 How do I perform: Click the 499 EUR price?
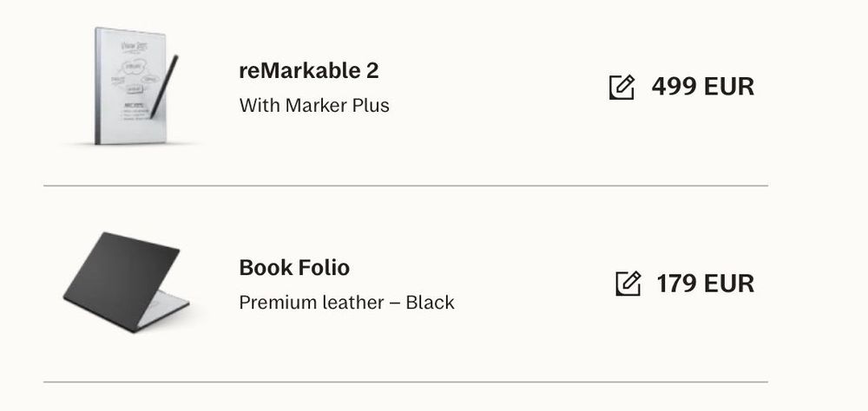pyautogui.click(x=702, y=87)
